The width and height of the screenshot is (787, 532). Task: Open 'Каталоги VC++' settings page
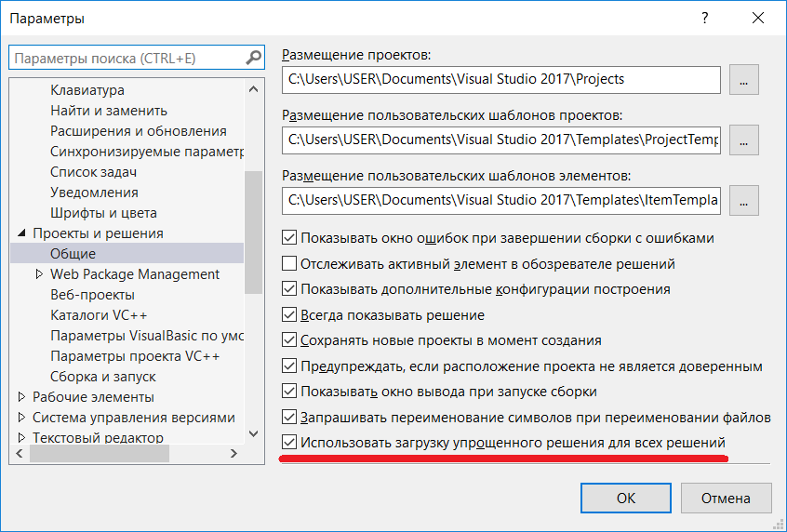(x=99, y=315)
